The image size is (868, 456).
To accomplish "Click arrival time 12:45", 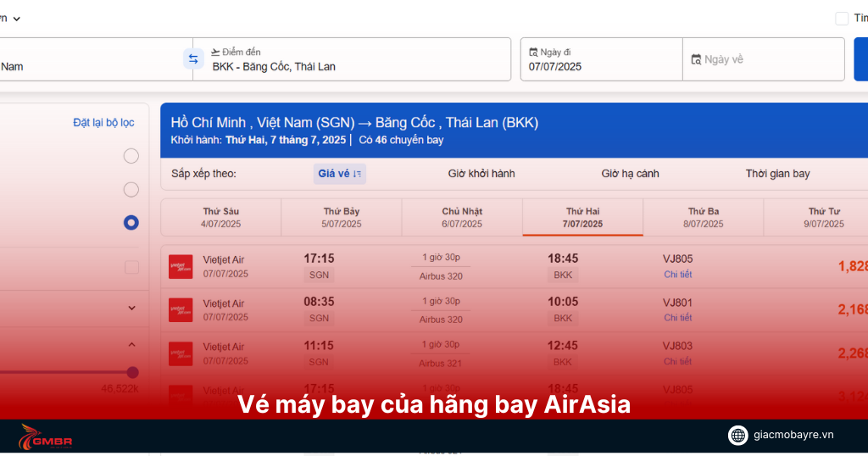I will pyautogui.click(x=563, y=345).
